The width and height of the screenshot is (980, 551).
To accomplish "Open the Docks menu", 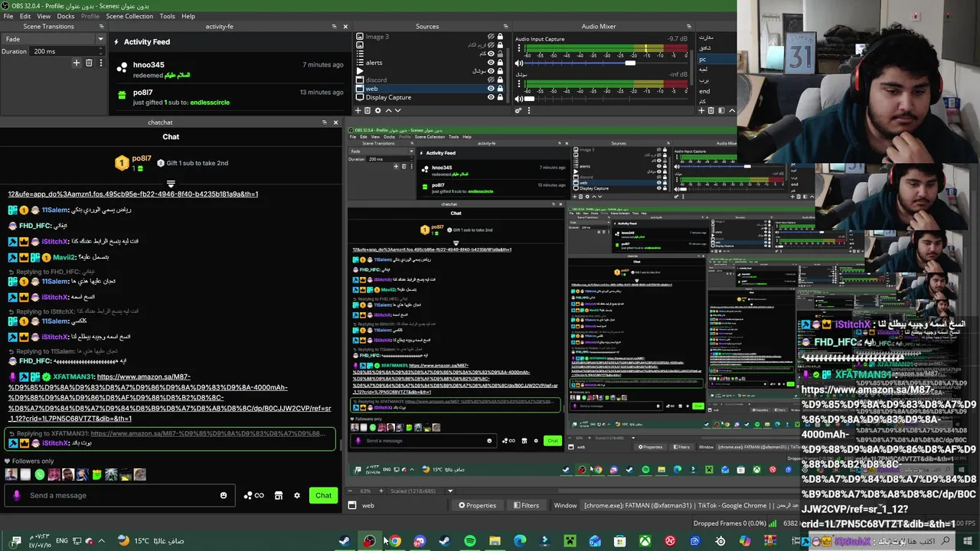I will [66, 16].
